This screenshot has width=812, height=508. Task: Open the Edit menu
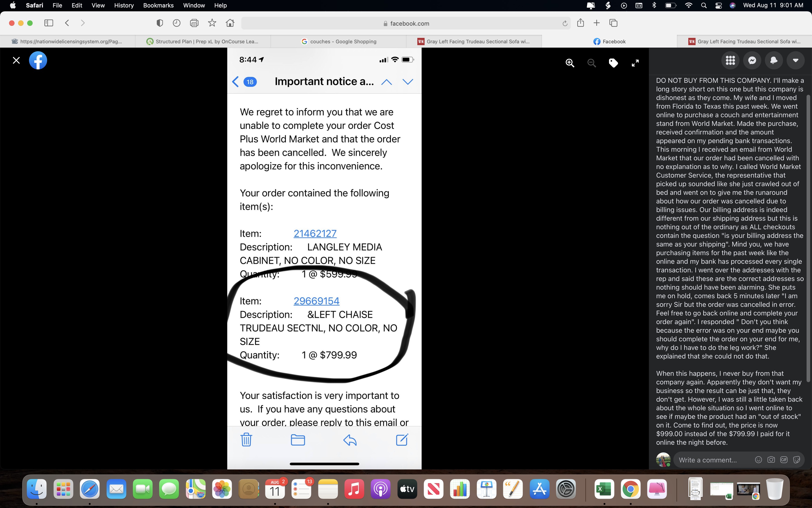pyautogui.click(x=77, y=5)
